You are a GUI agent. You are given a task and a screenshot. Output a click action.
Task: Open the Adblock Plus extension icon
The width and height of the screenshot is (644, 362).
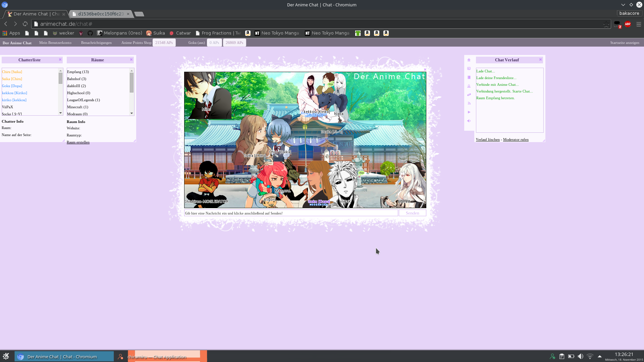pos(628,24)
